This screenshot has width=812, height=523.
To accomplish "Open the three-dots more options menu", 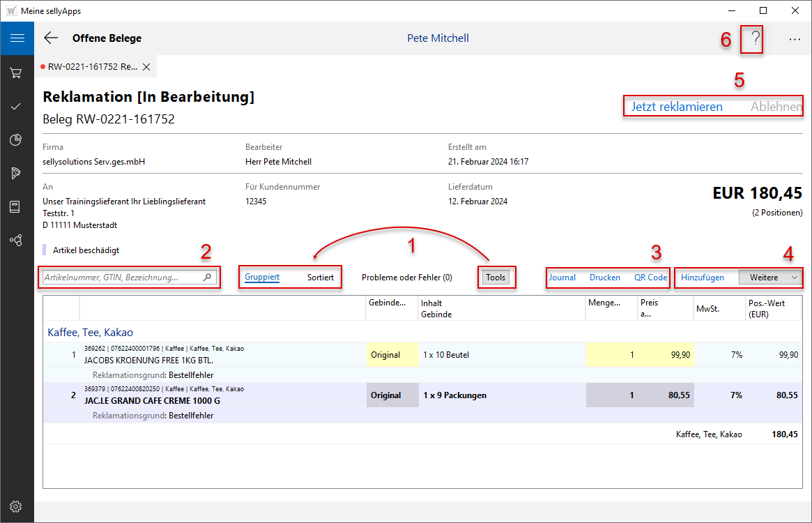I will pos(795,39).
